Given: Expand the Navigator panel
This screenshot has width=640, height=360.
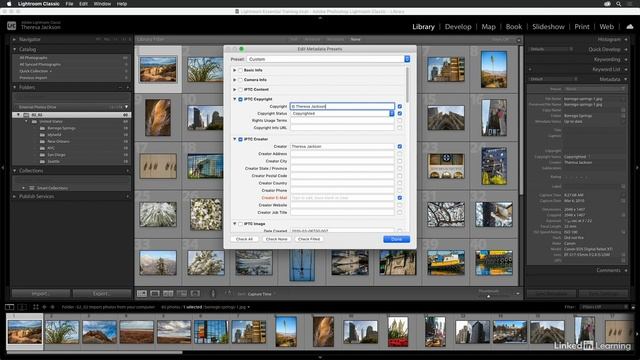Looking at the screenshot, I should (14, 39).
